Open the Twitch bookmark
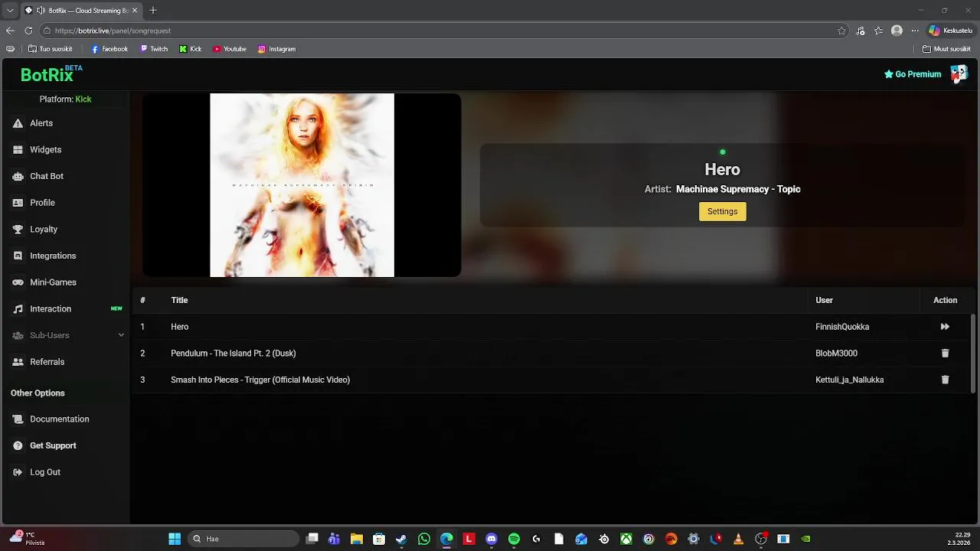The width and height of the screenshot is (980, 551). pos(154,49)
